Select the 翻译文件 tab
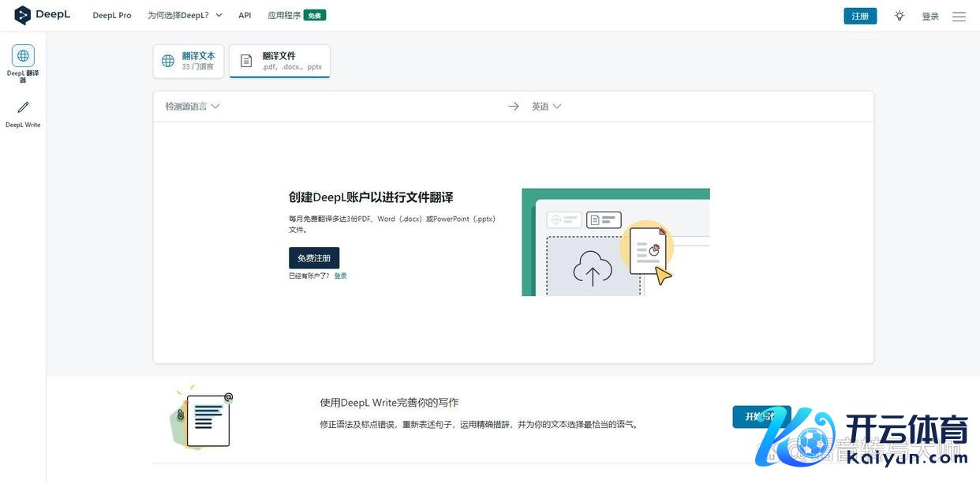 280,61
